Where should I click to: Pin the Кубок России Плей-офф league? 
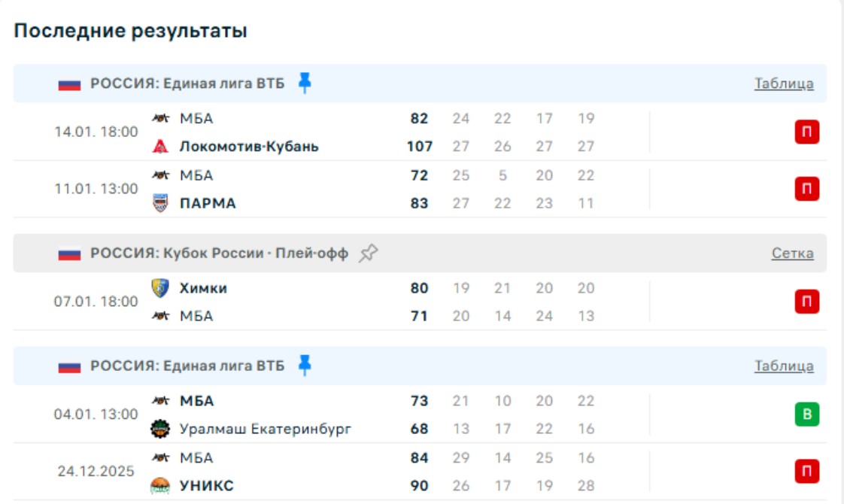368,254
